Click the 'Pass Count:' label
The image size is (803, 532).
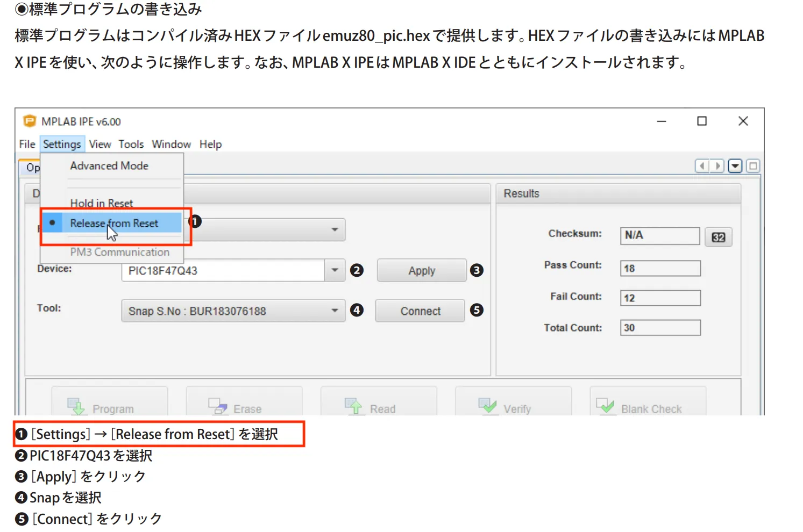tap(573, 265)
